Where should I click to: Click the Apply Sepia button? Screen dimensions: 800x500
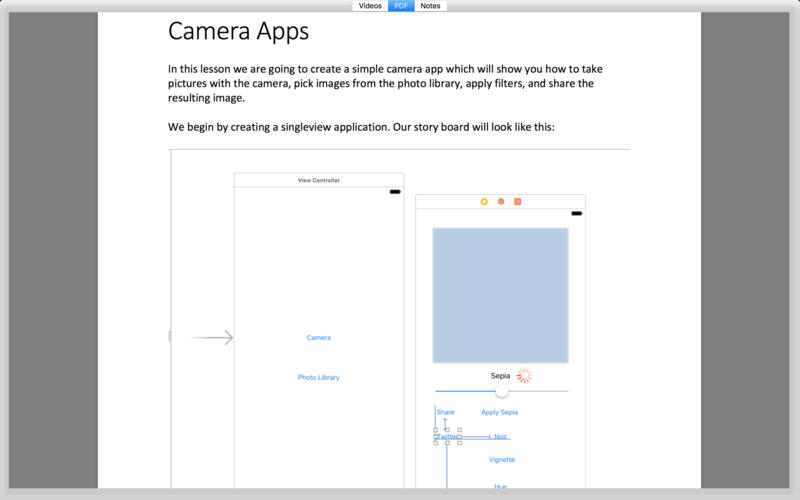[x=499, y=412]
